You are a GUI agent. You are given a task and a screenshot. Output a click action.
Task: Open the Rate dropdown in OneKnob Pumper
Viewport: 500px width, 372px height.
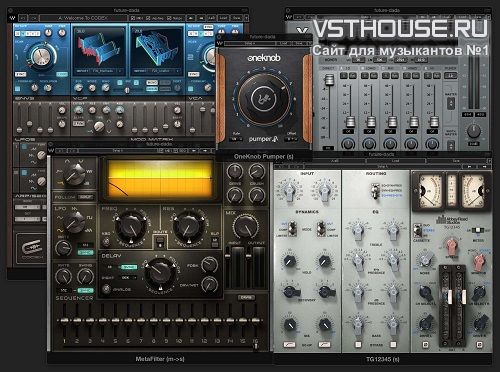point(236,139)
